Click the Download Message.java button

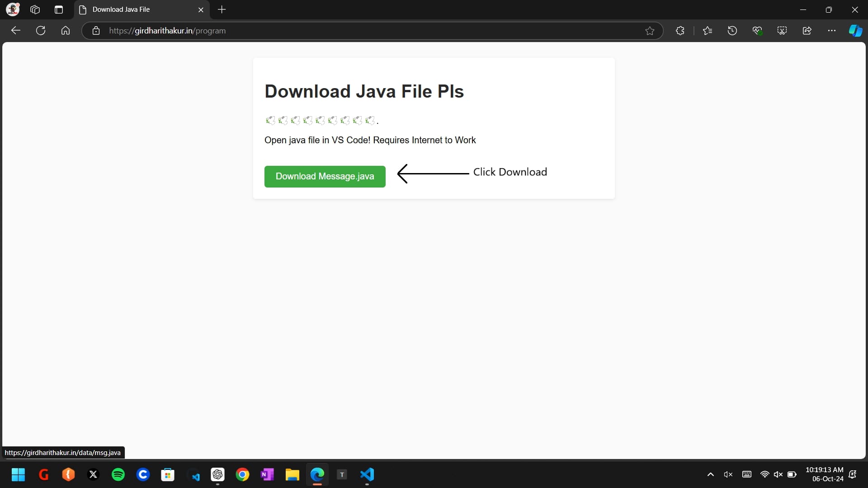325,176
